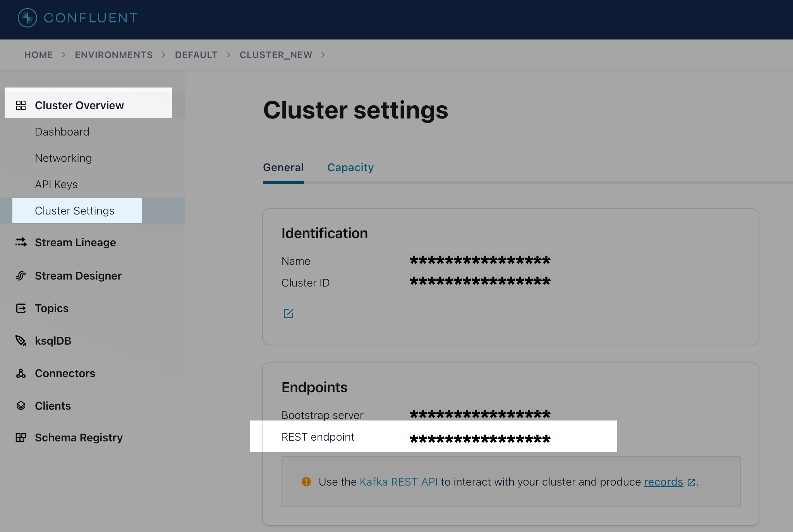Image resolution: width=793 pixels, height=532 pixels.
Task: Click the Topics icon
Action: pos(21,308)
